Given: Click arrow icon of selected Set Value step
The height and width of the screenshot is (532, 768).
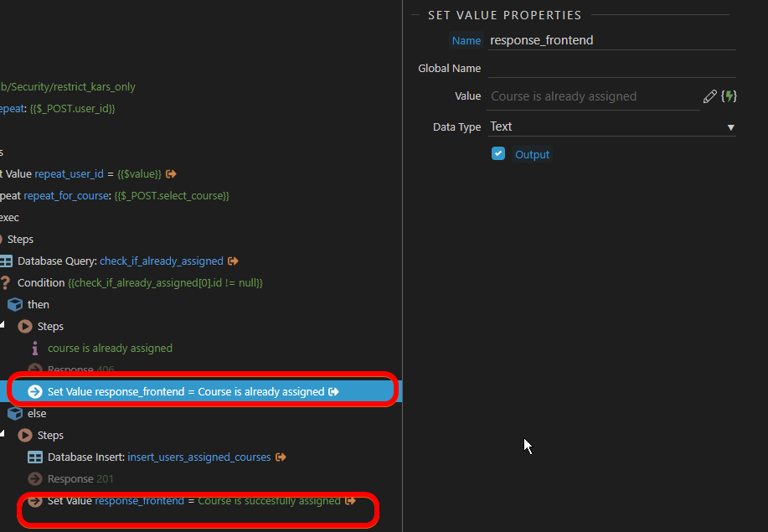Looking at the screenshot, I should [x=35, y=391].
